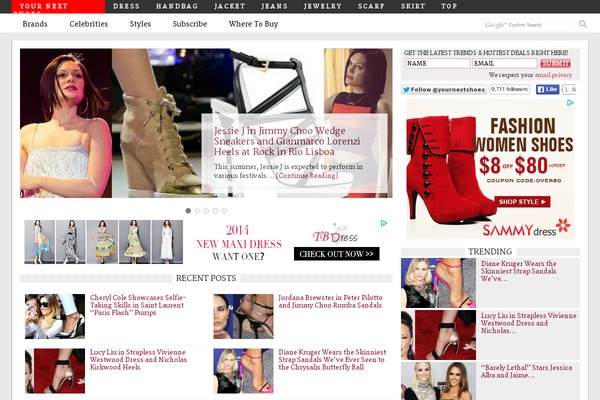Open the Handbag category menu
This screenshot has height=400, width=600.
point(177,6)
